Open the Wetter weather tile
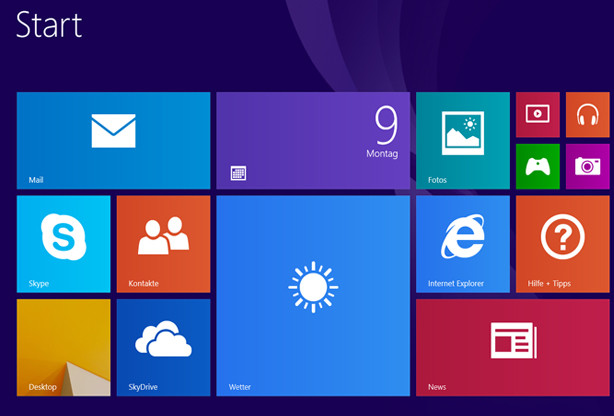Viewport: 614px width, 416px height. point(313,296)
